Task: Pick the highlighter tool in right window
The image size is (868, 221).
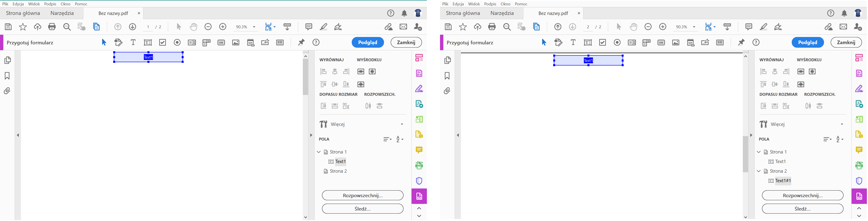Action: [764, 27]
